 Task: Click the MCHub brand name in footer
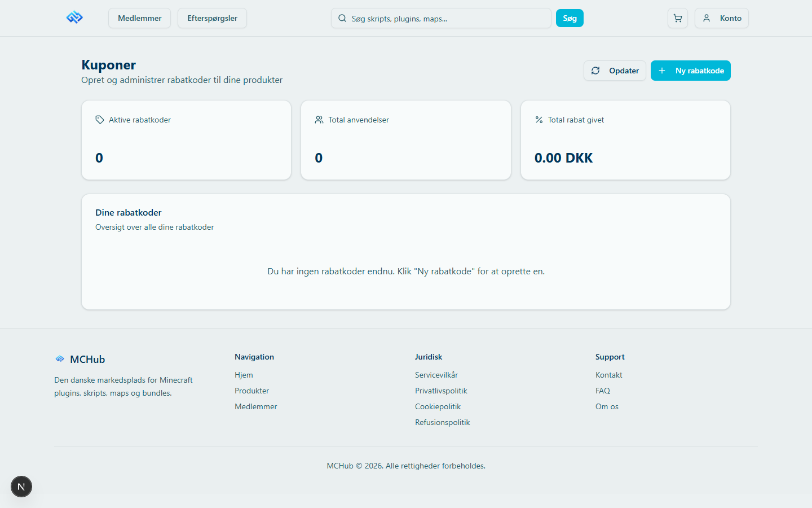(x=87, y=360)
